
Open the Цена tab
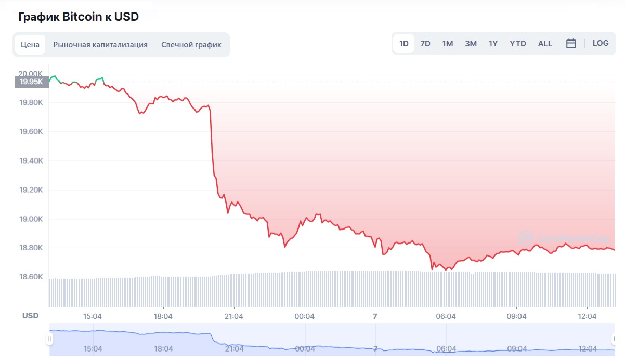pyautogui.click(x=30, y=45)
